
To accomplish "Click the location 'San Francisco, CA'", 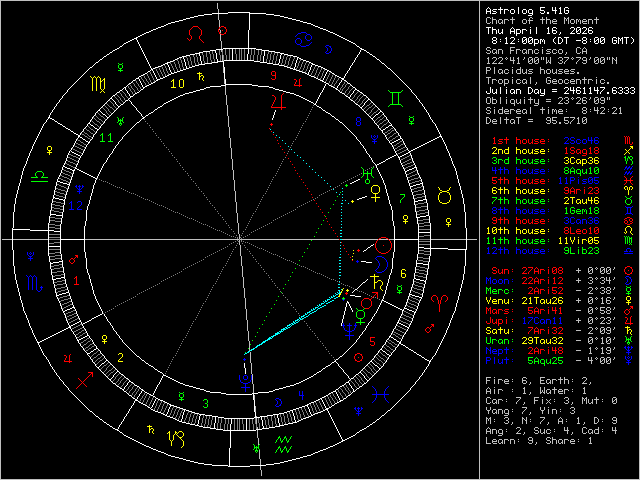I will (536, 51).
